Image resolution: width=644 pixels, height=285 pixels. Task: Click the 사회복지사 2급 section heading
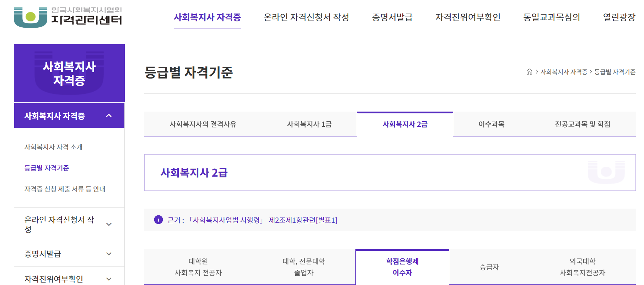pyautogui.click(x=194, y=173)
